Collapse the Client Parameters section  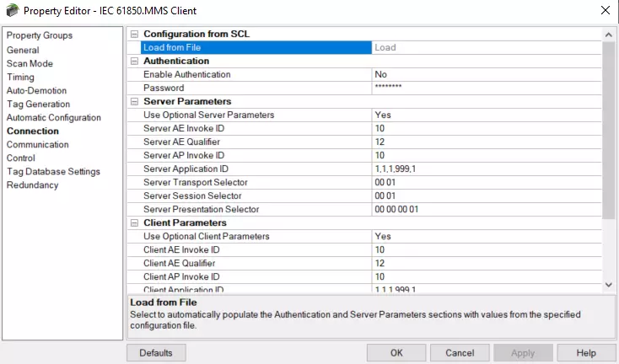pos(134,223)
